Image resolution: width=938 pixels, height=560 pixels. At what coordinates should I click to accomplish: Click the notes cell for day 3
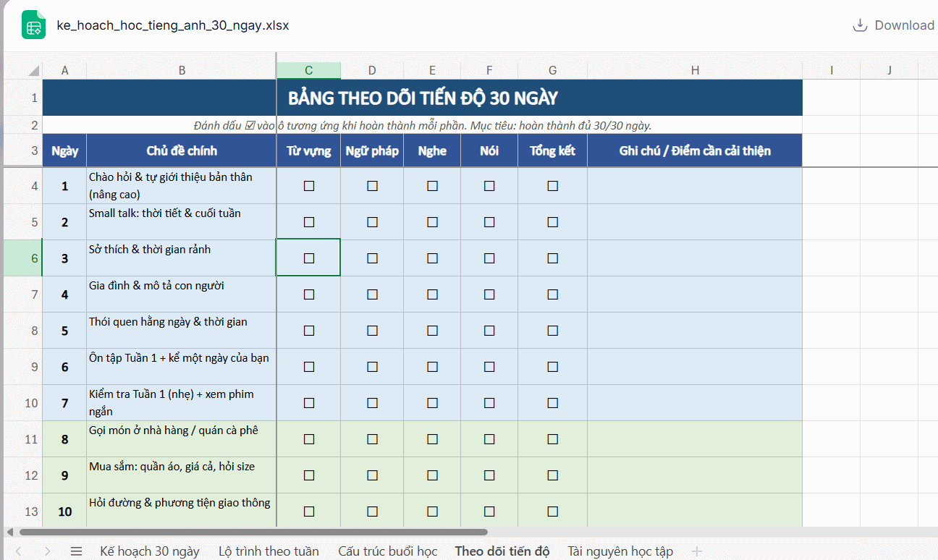pos(695,258)
